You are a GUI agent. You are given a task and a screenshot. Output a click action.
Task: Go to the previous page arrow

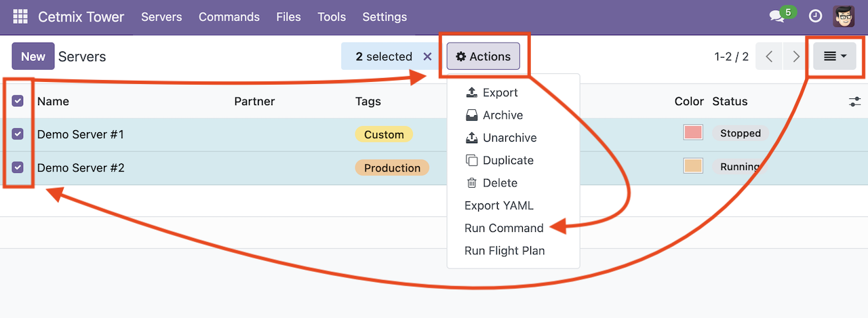(769, 57)
